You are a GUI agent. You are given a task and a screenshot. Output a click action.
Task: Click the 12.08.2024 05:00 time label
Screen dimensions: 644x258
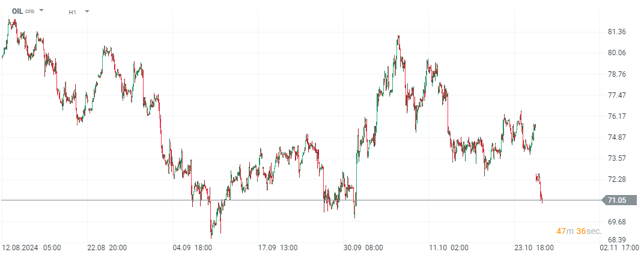point(31,247)
